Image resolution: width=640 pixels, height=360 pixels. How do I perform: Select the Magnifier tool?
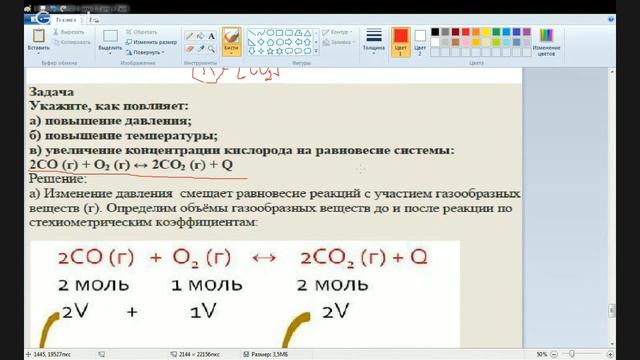click(x=211, y=49)
